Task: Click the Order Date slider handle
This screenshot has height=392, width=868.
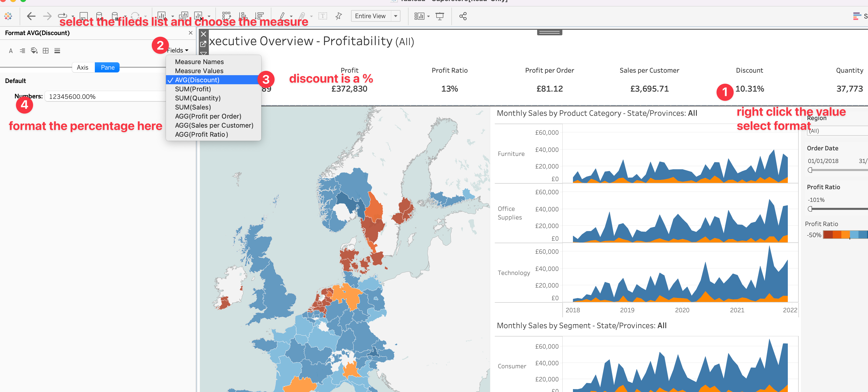Action: coord(810,170)
